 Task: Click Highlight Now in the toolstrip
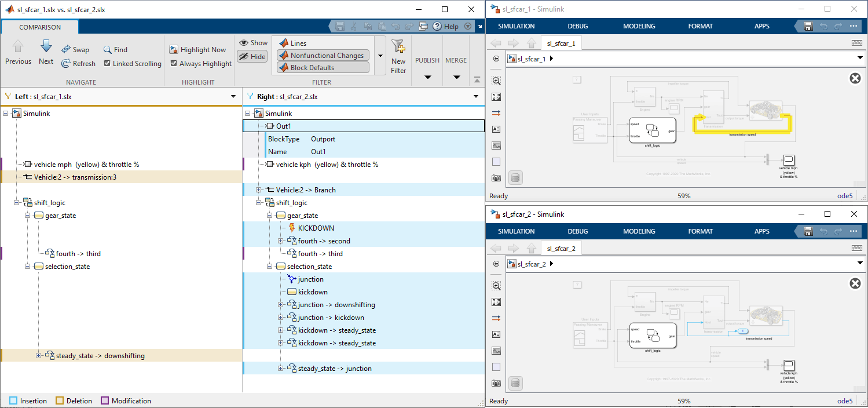pos(197,50)
